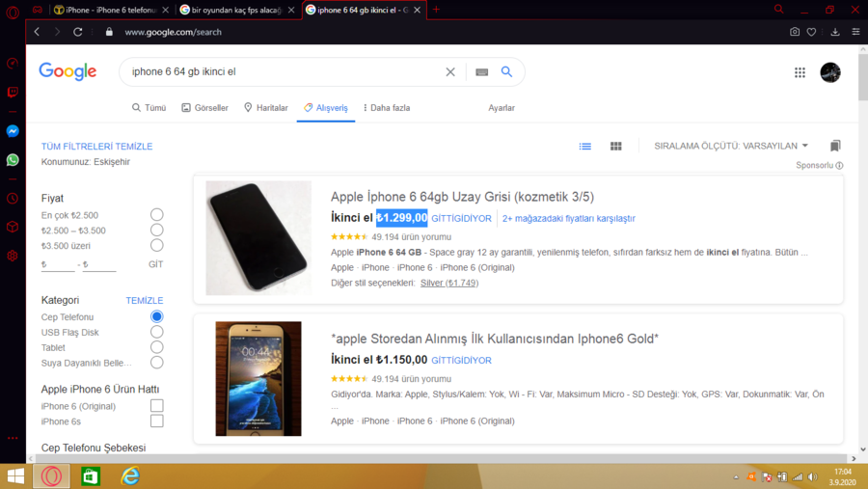Open virtual keyboard input tool
868x489 pixels.
pos(481,72)
